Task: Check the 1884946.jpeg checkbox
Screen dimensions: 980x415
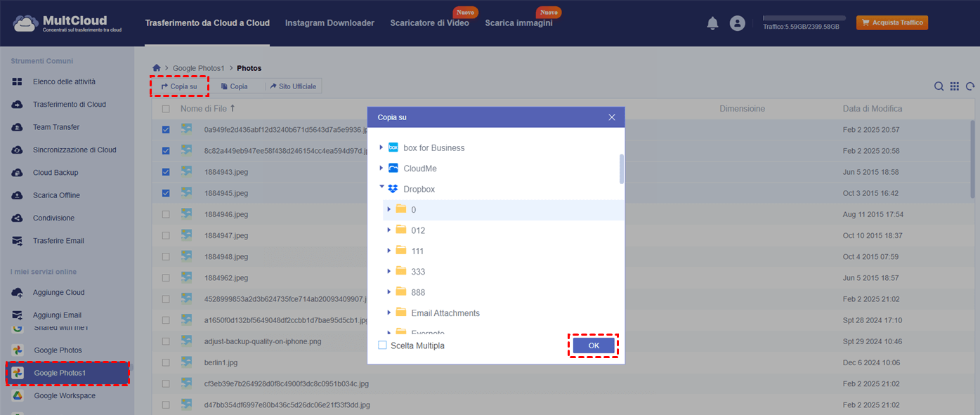Action: point(166,214)
